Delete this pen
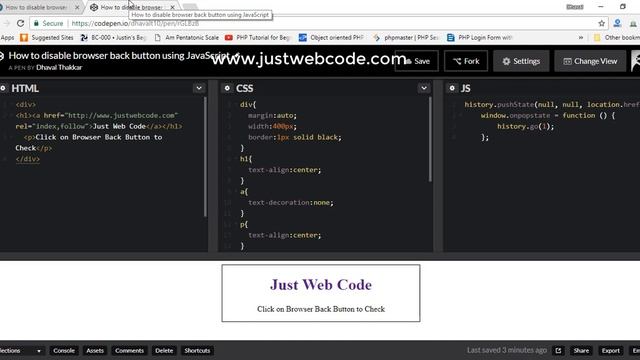Image resolution: width=640 pixels, height=360 pixels. click(164, 351)
